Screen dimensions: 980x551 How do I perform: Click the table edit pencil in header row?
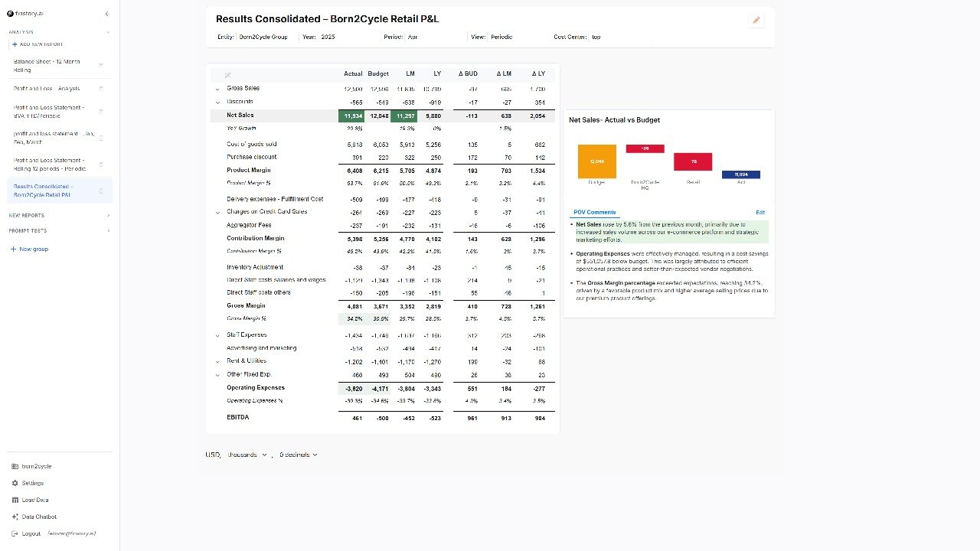(227, 74)
